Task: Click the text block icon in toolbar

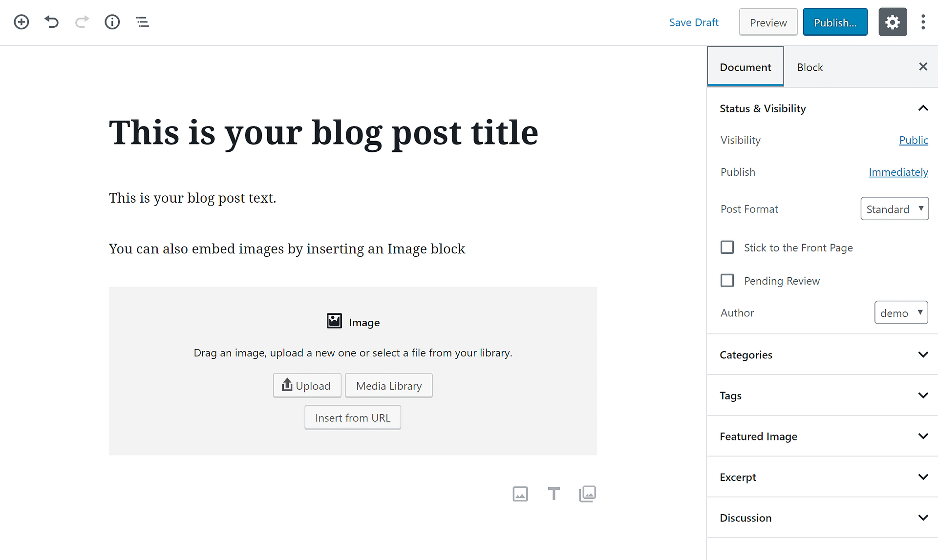Action: point(554,494)
